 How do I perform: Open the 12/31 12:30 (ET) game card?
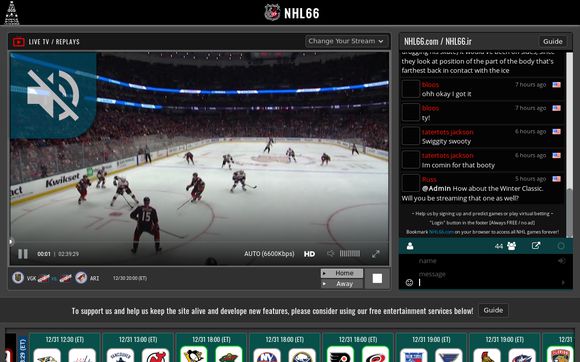[65, 348]
